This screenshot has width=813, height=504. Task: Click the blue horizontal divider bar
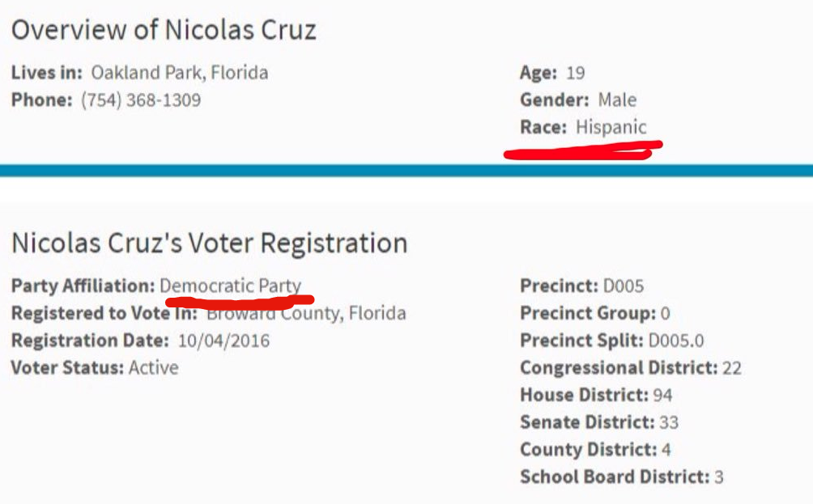point(406,170)
